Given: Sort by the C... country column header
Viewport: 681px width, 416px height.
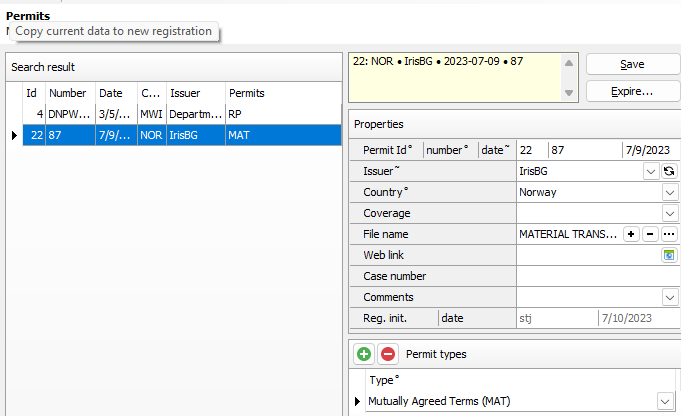Looking at the screenshot, I should point(152,93).
